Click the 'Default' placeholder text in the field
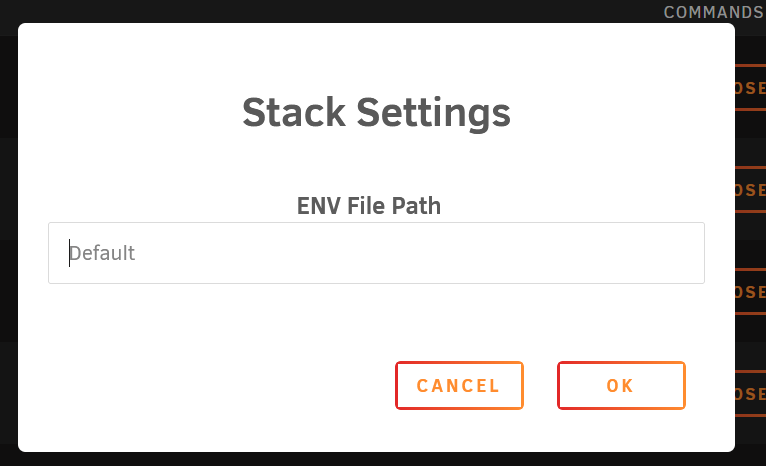Viewport: 766px width, 466px height. pyautogui.click(x=102, y=253)
